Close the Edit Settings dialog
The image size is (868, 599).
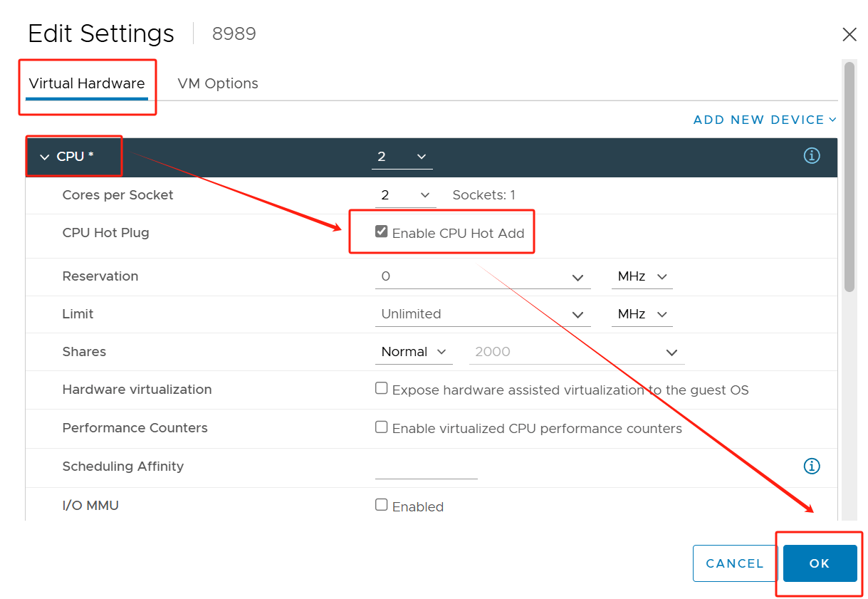coord(849,33)
